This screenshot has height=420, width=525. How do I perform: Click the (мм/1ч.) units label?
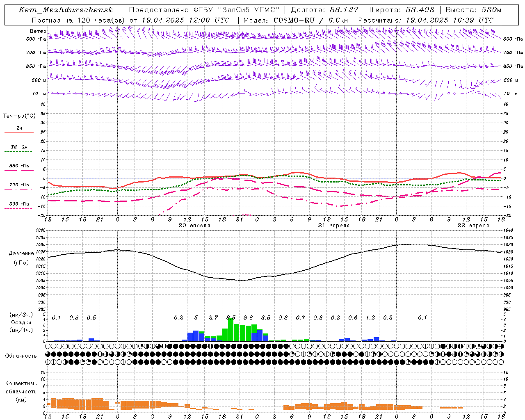[21, 330]
